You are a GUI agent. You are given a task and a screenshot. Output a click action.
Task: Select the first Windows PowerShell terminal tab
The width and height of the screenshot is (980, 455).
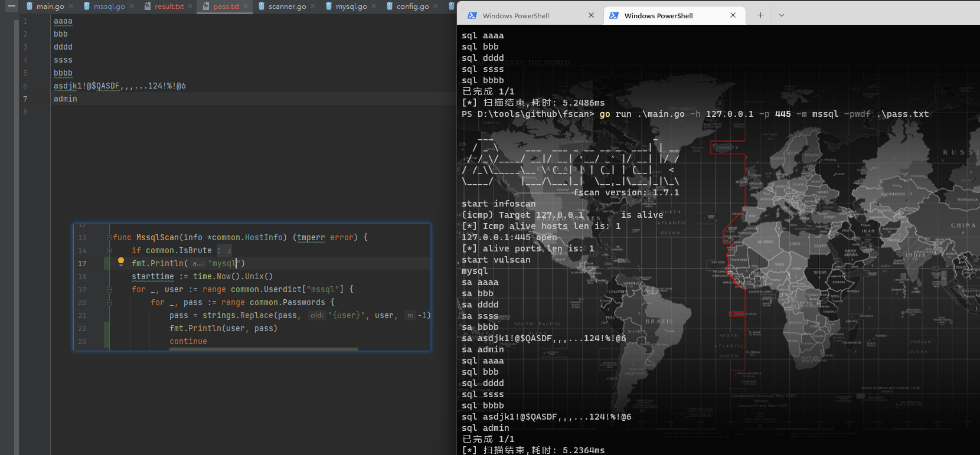[531, 16]
